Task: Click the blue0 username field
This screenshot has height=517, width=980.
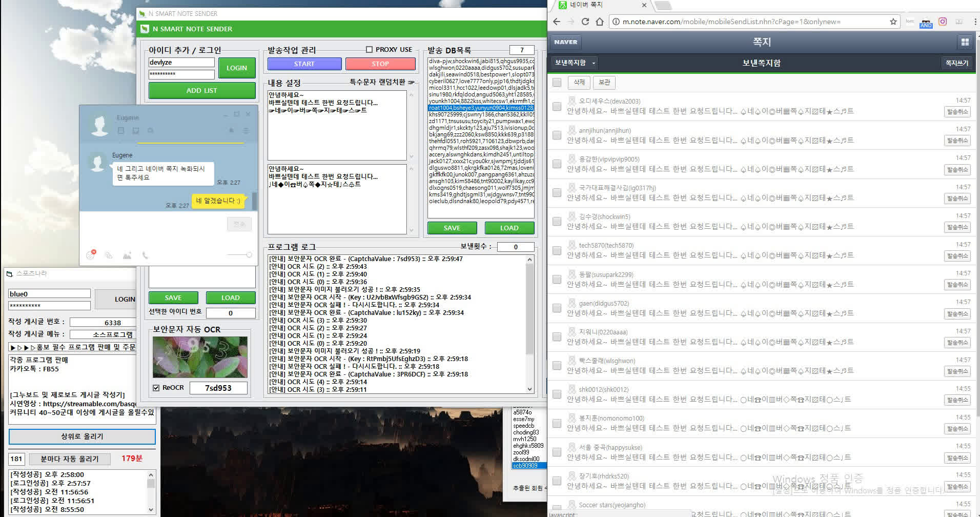Action: pyautogui.click(x=49, y=294)
